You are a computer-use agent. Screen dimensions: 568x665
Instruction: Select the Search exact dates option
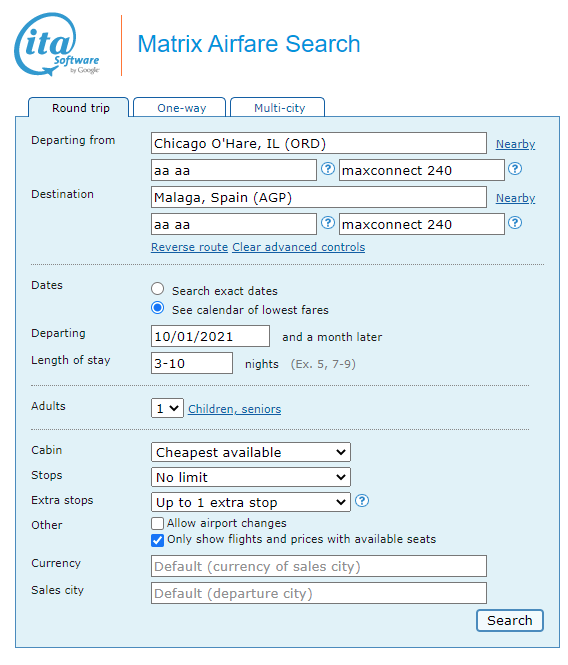157,289
